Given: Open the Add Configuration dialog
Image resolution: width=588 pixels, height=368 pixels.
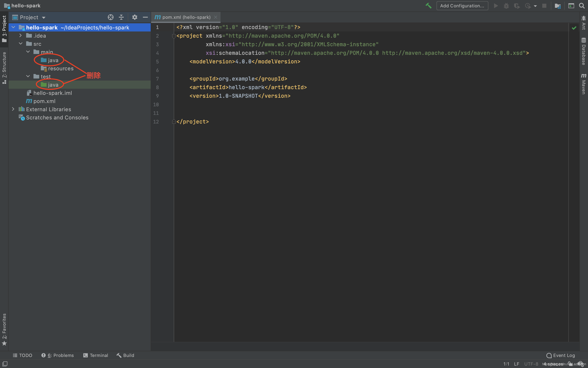Looking at the screenshot, I should click(462, 6).
